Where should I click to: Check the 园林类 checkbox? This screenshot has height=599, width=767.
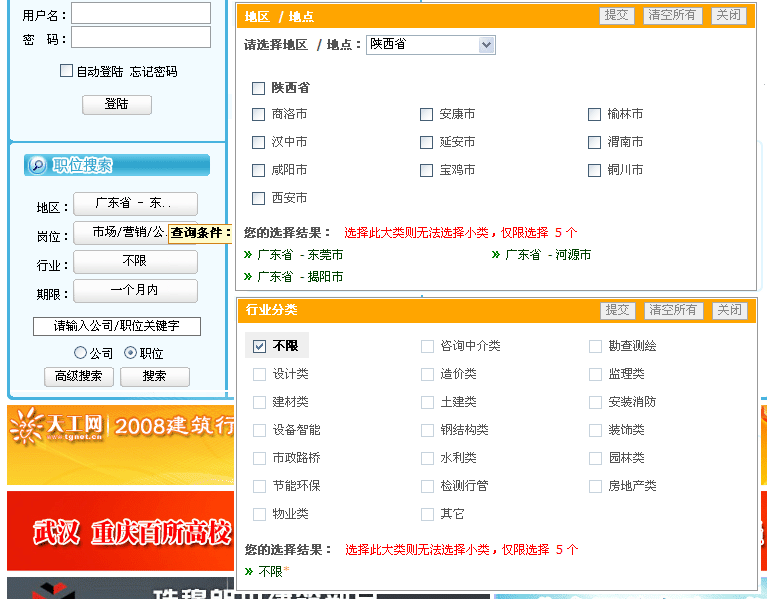tap(595, 458)
